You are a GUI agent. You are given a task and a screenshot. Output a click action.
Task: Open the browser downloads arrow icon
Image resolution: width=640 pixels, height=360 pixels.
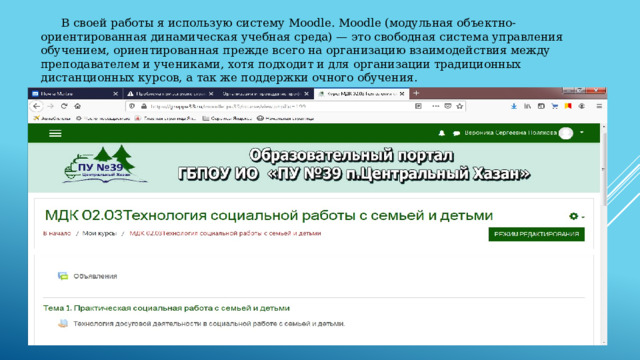click(x=514, y=106)
